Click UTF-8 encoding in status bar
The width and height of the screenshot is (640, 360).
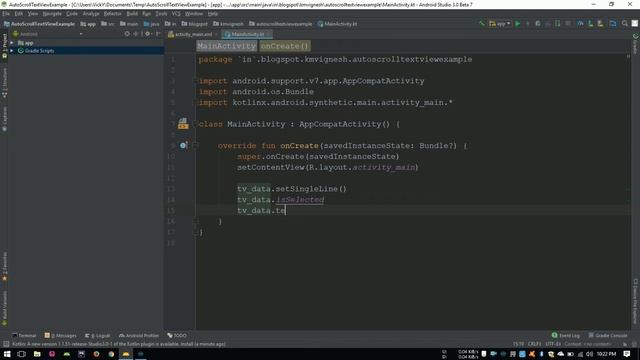click(553, 344)
